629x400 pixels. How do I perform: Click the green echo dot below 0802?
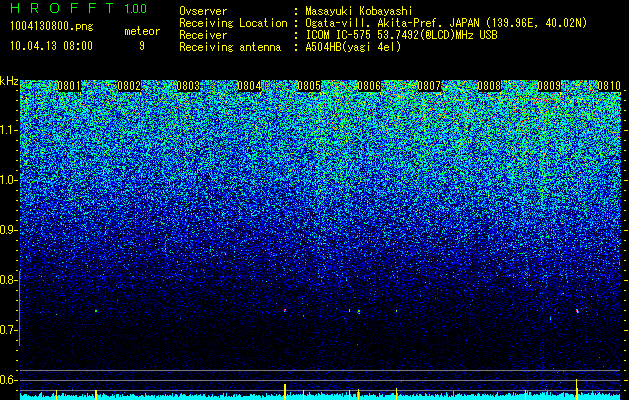pos(96,311)
